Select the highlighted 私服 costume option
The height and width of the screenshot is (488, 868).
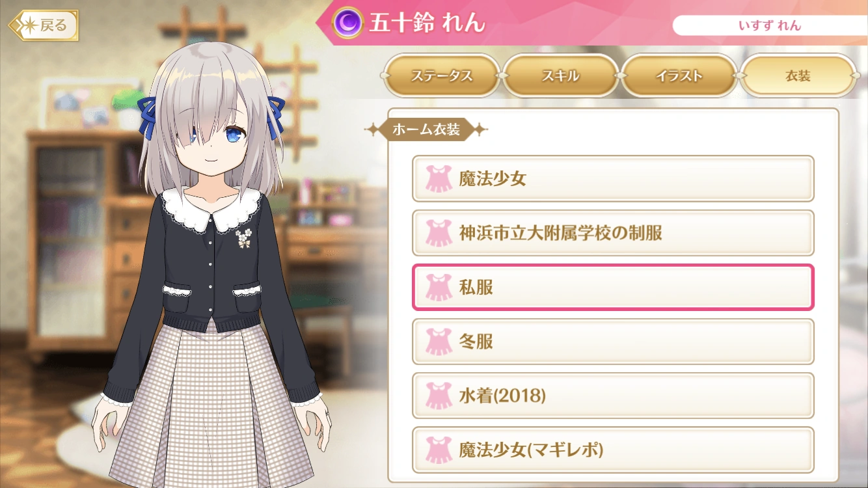tap(613, 287)
